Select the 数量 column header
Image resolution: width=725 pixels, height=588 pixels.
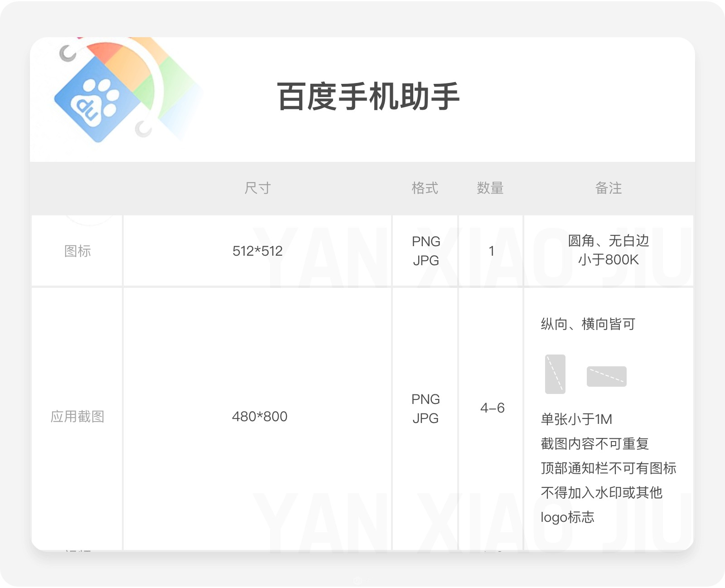point(490,188)
